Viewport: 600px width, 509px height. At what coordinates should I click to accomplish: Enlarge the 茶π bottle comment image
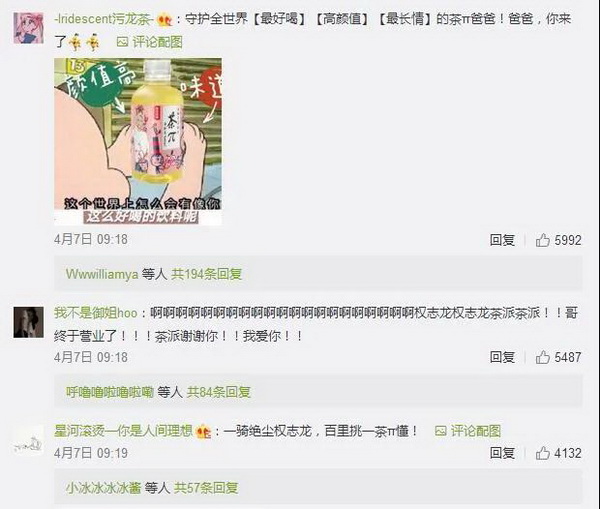138,142
